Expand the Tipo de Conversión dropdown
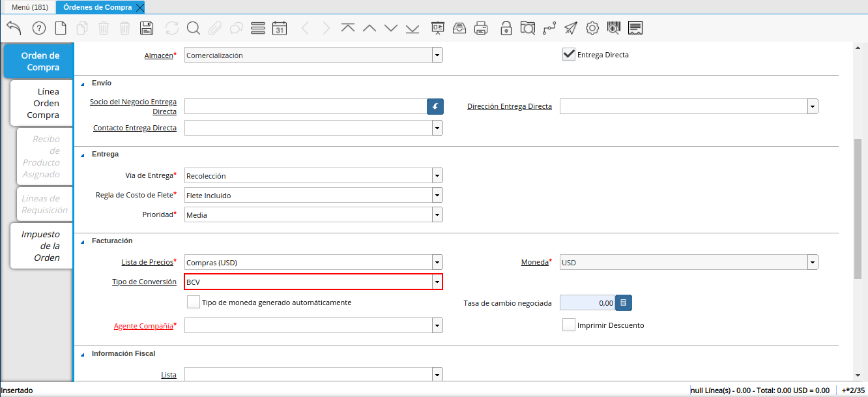 (x=437, y=282)
